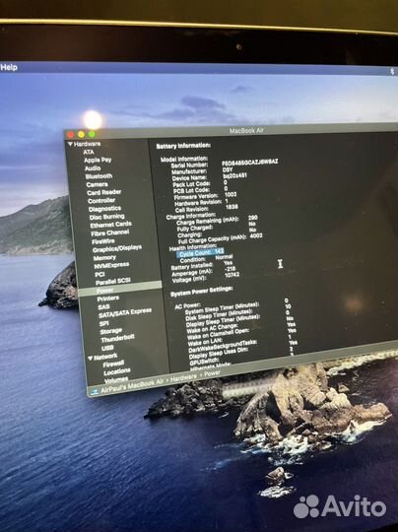Viewport: 398px width, 532px height.
Task: Select Camera in the sidebar
Action: [97, 184]
